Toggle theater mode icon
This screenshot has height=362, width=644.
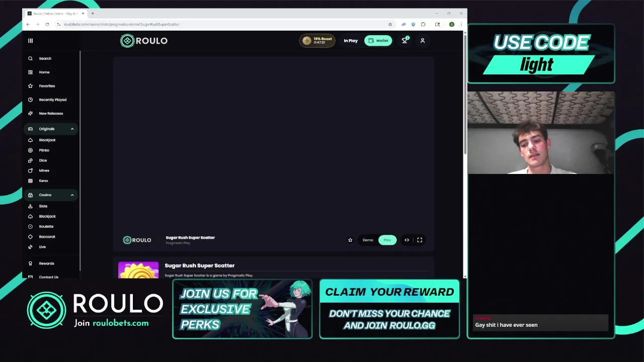pos(407,240)
